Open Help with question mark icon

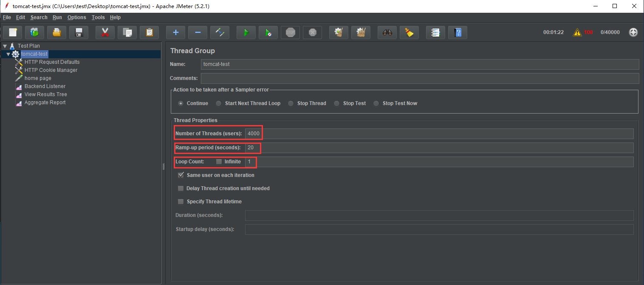[458, 32]
